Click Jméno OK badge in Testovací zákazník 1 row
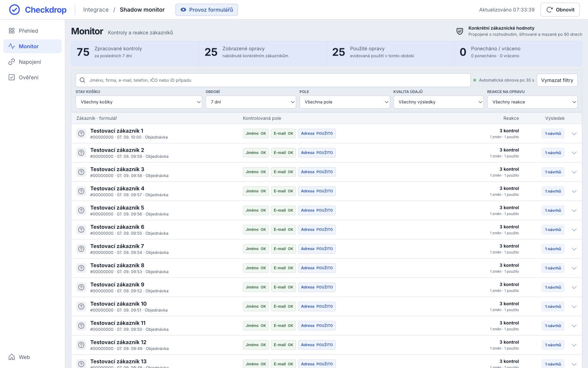Image resolution: width=588 pixels, height=368 pixels. tap(256, 133)
